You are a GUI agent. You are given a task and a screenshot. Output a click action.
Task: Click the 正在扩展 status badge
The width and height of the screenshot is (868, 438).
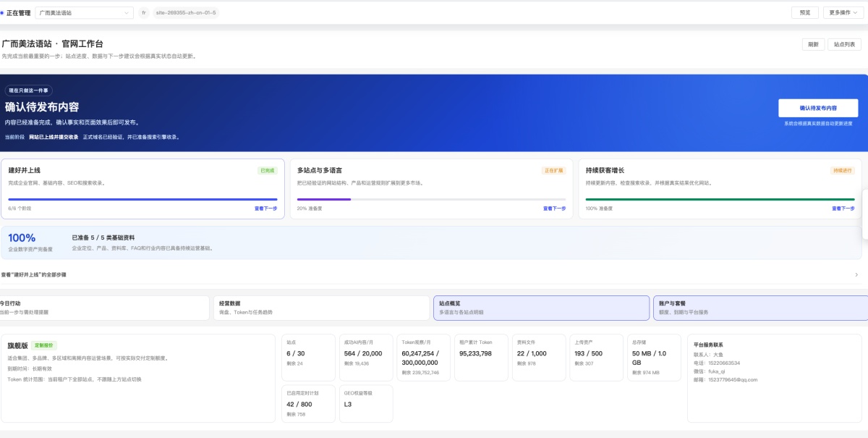[553, 171]
